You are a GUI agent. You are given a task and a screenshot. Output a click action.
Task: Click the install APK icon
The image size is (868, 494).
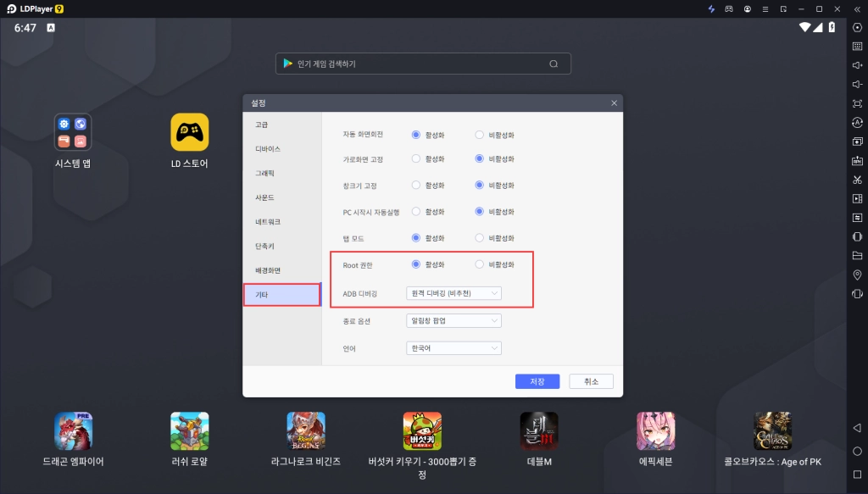[x=857, y=160]
